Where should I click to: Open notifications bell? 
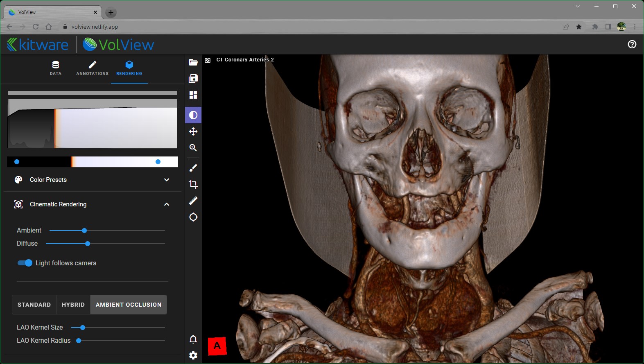point(193,339)
